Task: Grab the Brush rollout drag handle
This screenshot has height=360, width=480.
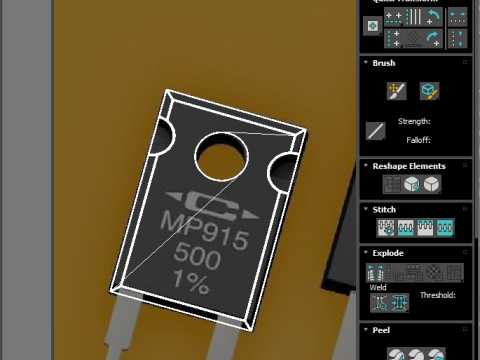Action: pos(465,62)
